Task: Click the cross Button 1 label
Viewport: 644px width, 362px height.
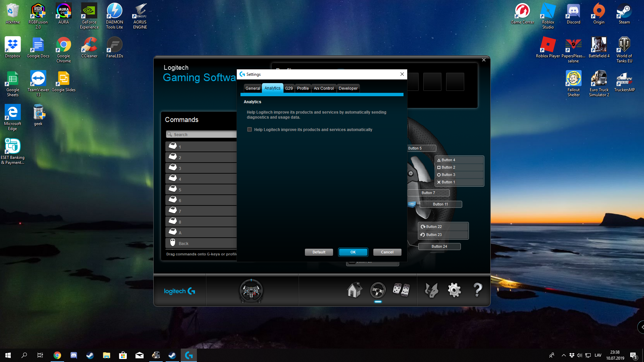Action: 460,182
